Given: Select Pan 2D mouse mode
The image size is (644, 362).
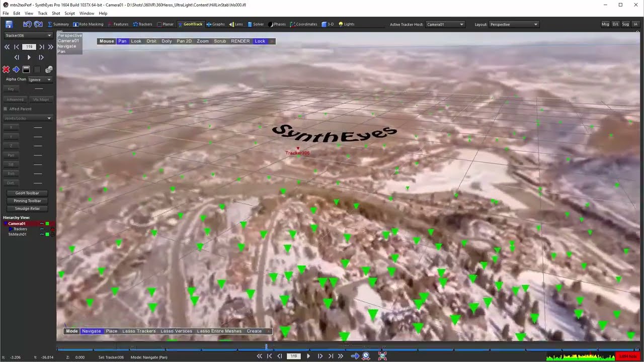Looking at the screenshot, I should click(184, 41).
